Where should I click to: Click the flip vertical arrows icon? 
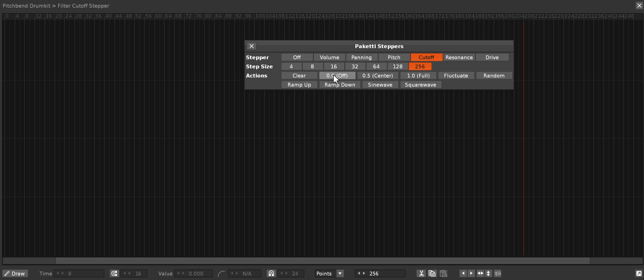(489, 273)
